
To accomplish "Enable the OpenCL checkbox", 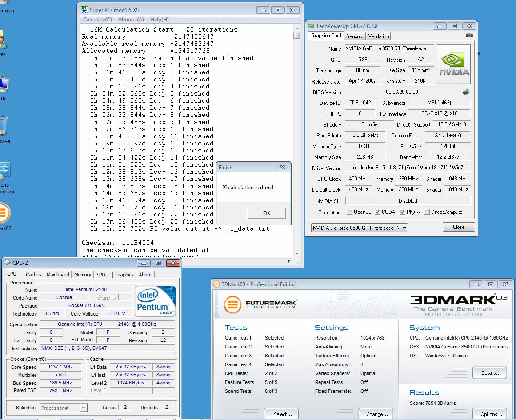I will click(x=349, y=212).
